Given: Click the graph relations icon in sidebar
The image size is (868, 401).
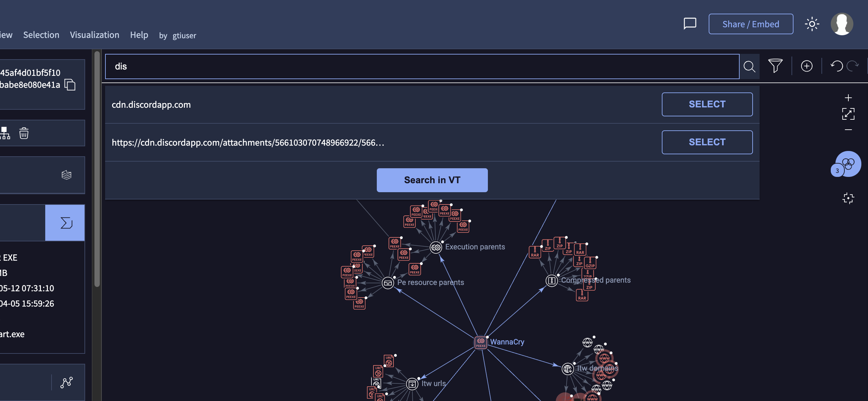Looking at the screenshot, I should tap(67, 382).
